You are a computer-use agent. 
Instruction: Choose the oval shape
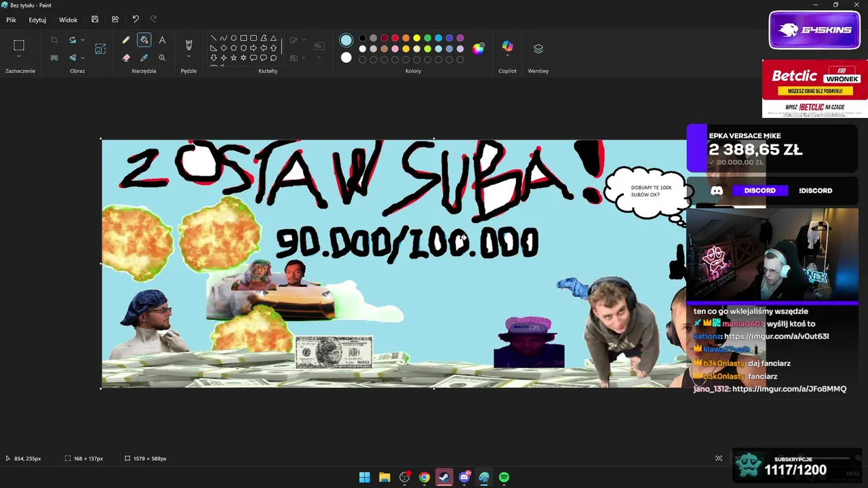click(x=233, y=38)
